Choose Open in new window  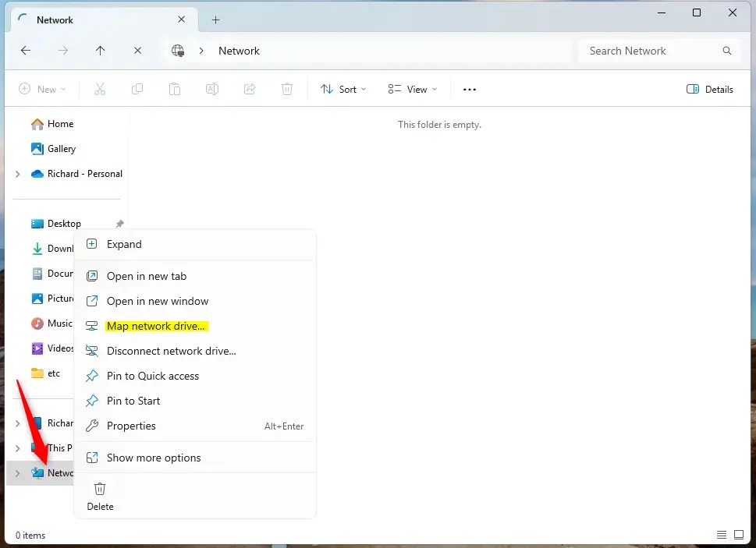(x=195, y=301)
